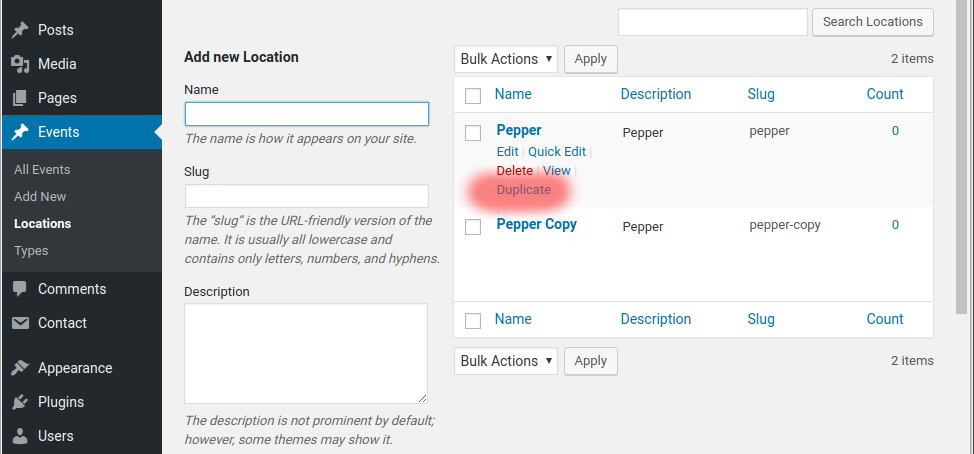Select the Locations submenu item
This screenshot has width=974, height=454.
(x=42, y=224)
